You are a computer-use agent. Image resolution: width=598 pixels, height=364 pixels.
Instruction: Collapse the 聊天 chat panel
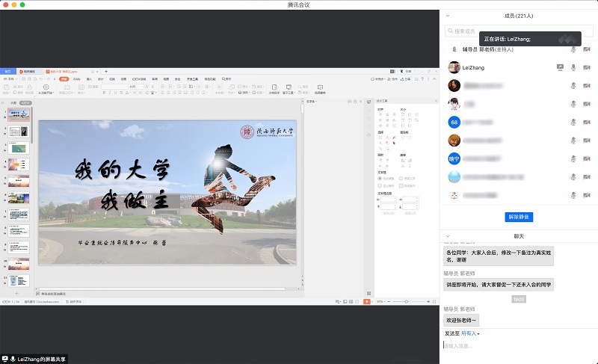(x=448, y=236)
